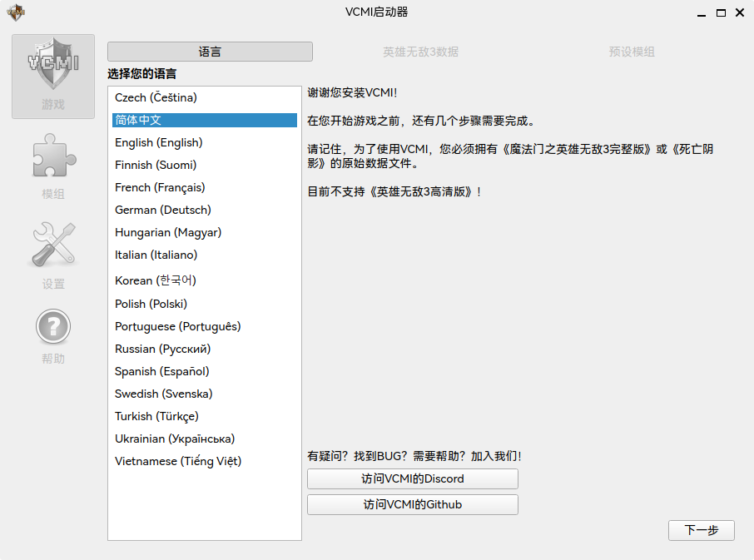Open the Mods (模组) puzzle icon
The image size is (754, 560).
53,166
